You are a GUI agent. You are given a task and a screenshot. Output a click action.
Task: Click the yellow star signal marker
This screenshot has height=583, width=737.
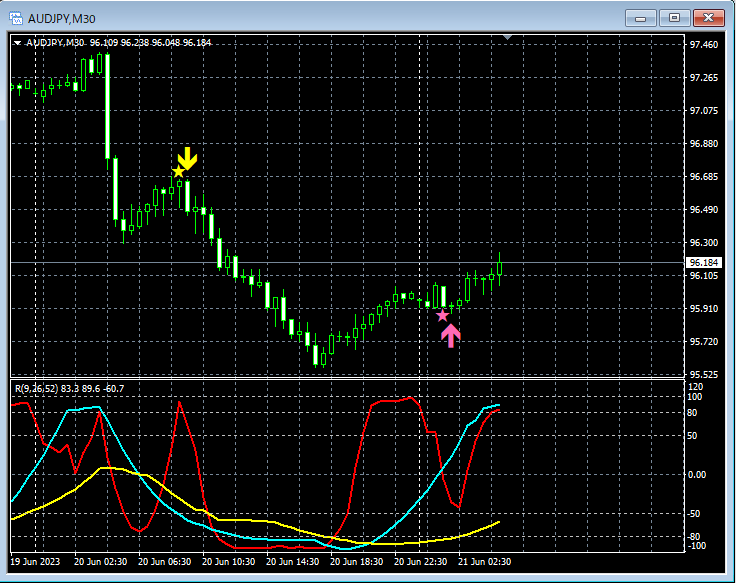pyautogui.click(x=178, y=172)
